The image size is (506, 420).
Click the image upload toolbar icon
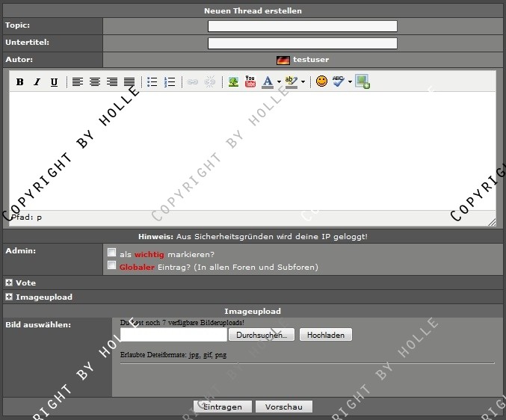coord(362,81)
